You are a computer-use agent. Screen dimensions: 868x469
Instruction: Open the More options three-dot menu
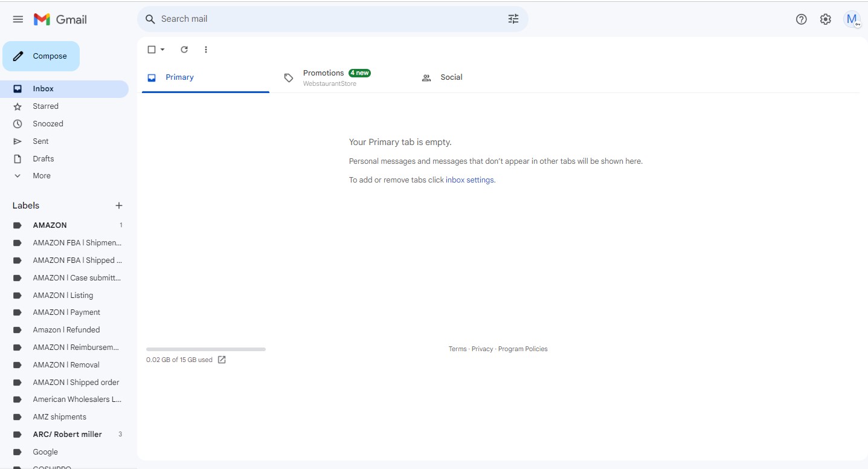206,50
